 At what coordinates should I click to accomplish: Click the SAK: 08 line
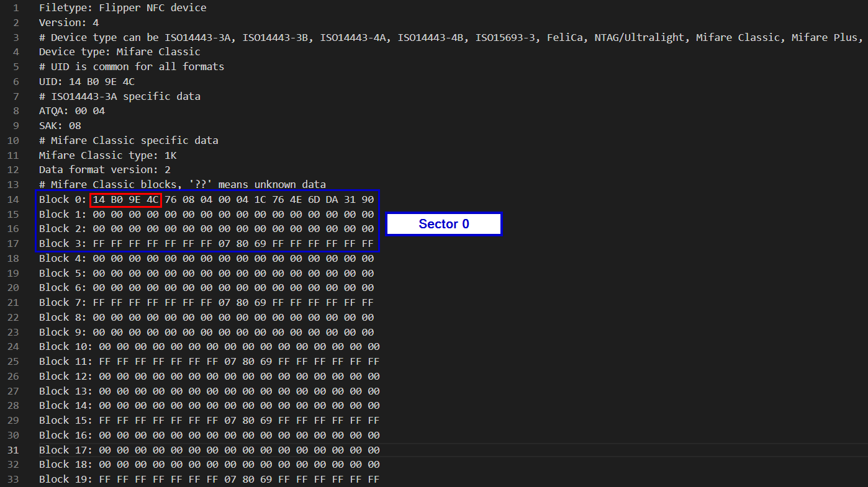pos(60,126)
